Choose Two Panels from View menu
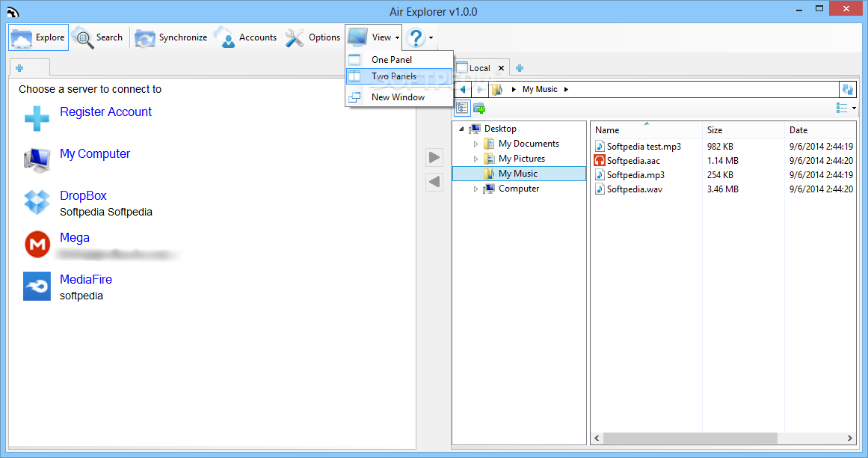 [399, 76]
